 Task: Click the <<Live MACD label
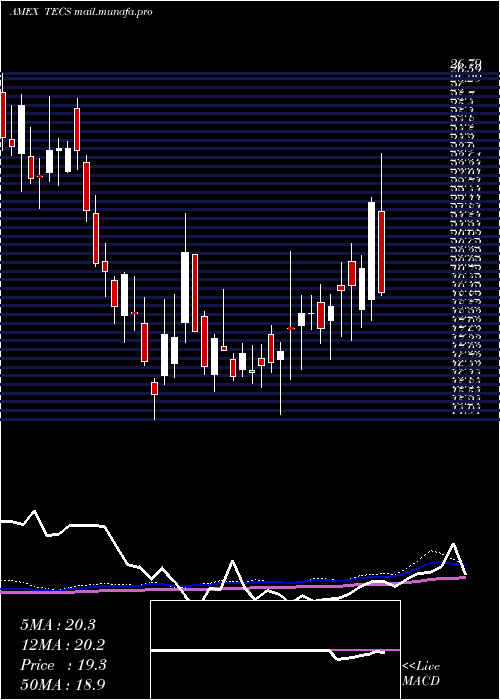421,673
